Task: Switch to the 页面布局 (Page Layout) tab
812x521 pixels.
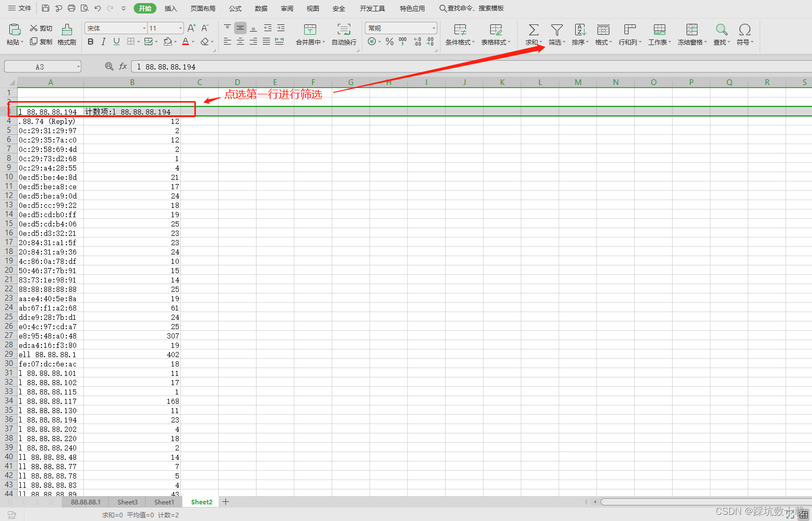Action: pos(203,8)
